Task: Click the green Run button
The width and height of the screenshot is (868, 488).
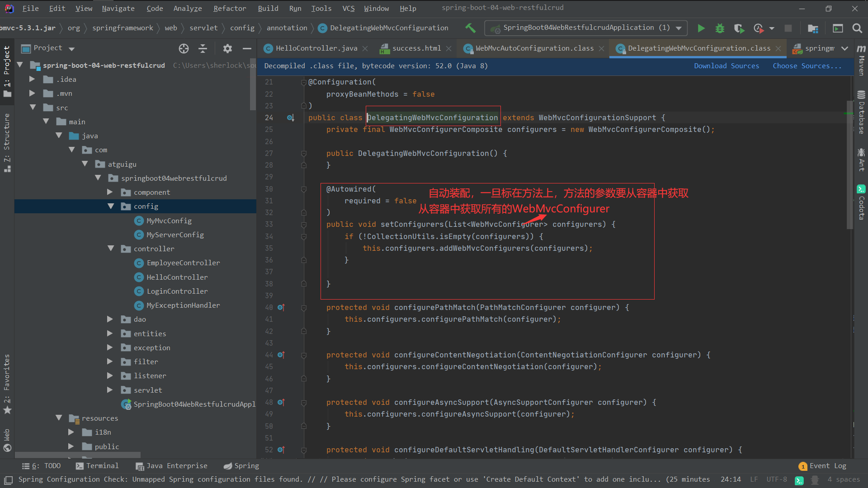Action: (701, 28)
